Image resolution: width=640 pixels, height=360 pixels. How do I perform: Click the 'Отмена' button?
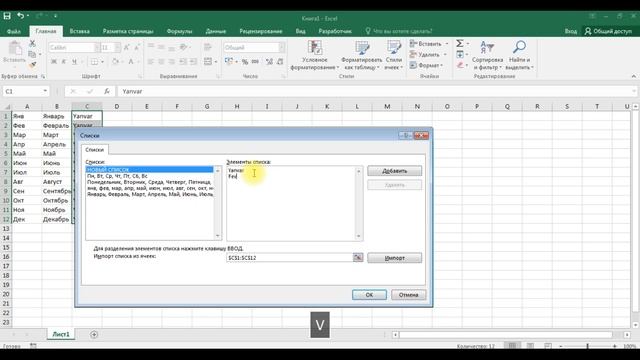click(x=408, y=295)
